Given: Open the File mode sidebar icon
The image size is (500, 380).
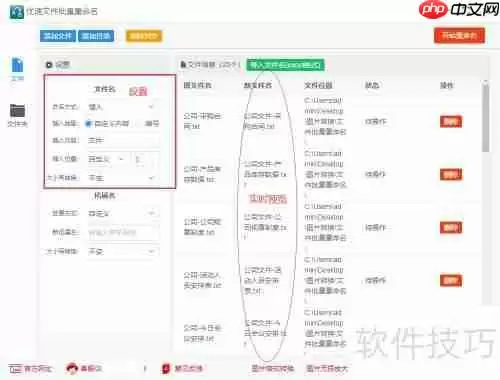Looking at the screenshot, I should [x=17, y=68].
